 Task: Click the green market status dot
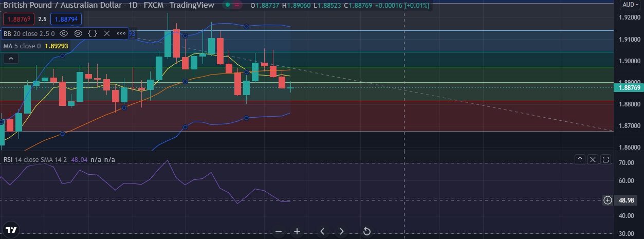227,5
